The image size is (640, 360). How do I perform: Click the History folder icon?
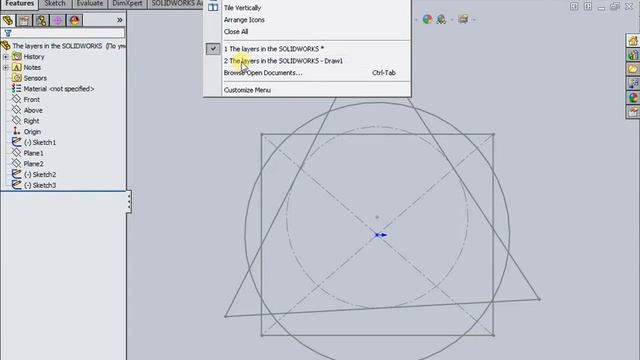tap(17, 56)
